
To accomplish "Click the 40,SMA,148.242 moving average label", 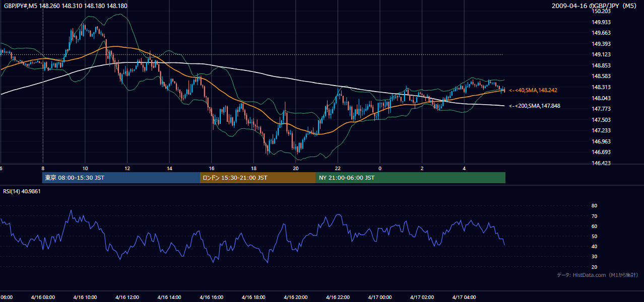I will coord(533,90).
